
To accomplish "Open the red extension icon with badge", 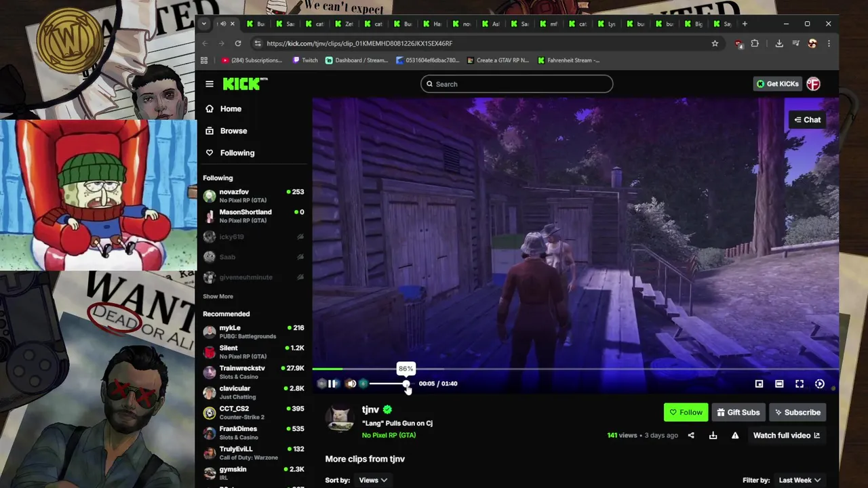I will point(738,43).
